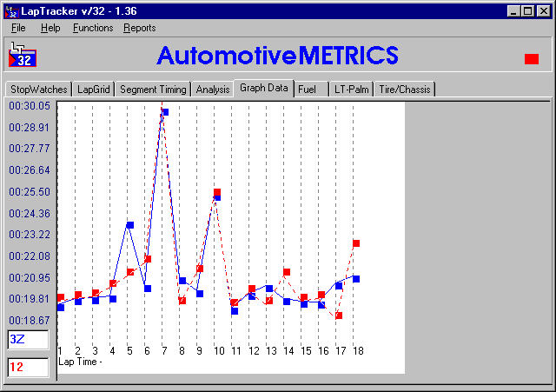Image resolution: width=556 pixels, height=392 pixels.
Task: Click the 00:18.67 axis label
Action: pos(30,321)
